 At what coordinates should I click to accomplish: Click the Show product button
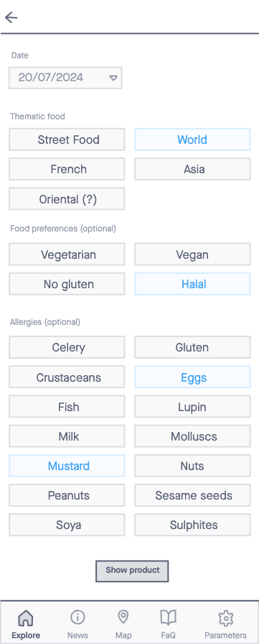[x=132, y=571]
